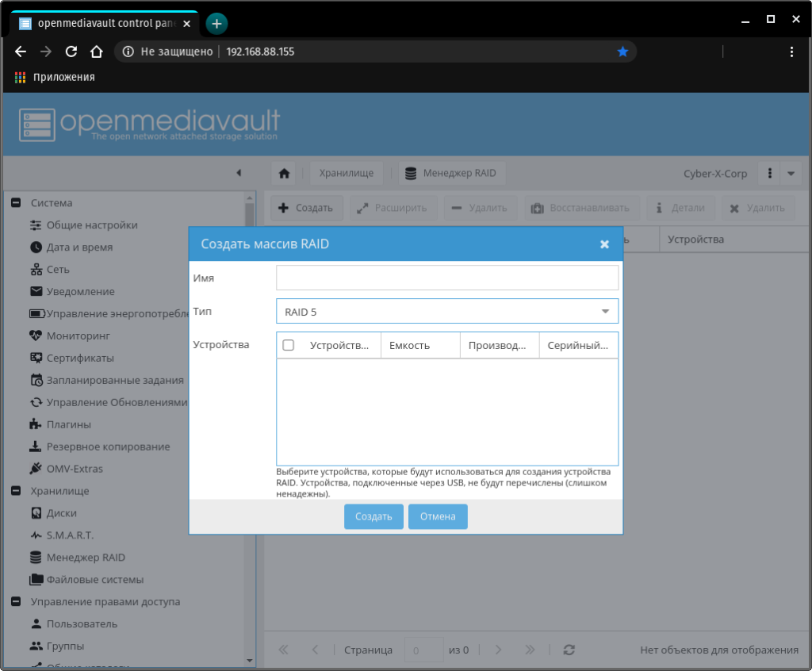Collapse the sidebar using the left arrow

[x=239, y=173]
